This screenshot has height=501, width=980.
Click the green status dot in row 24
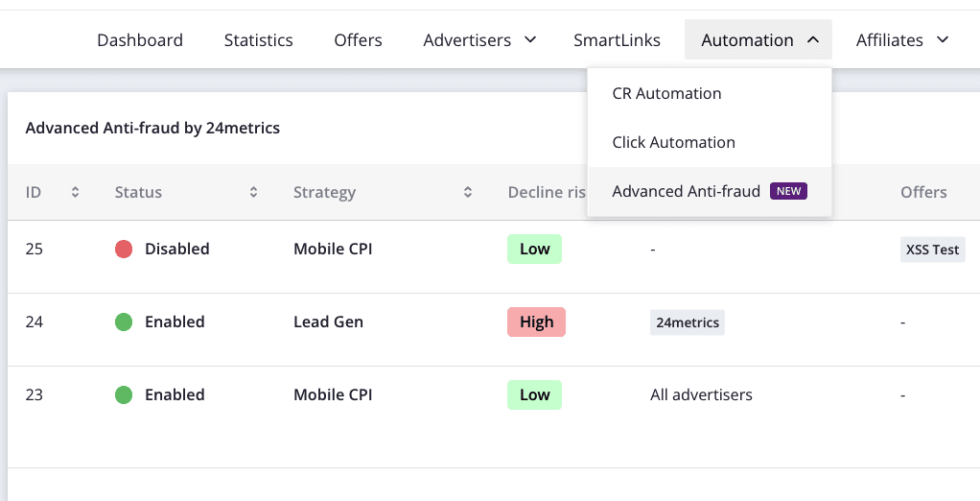point(124,322)
